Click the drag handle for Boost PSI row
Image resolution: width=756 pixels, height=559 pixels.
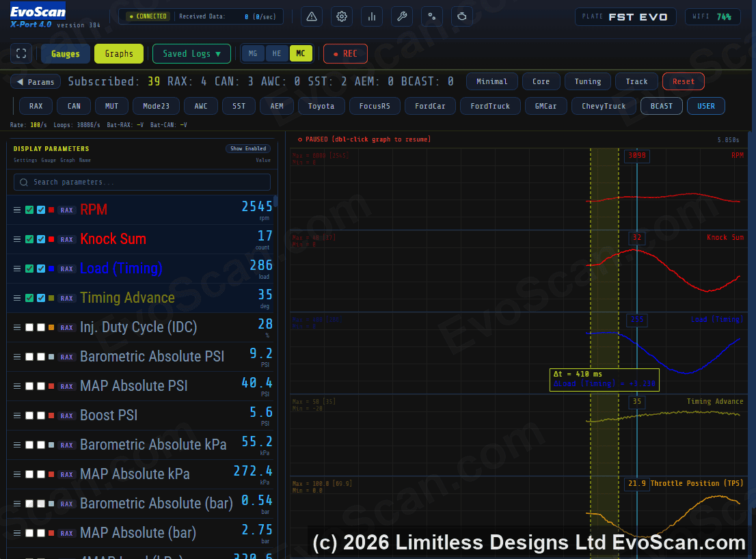(17, 415)
